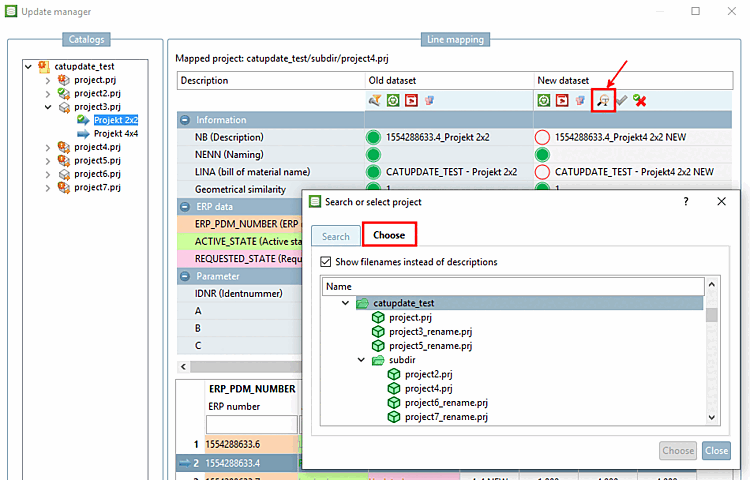Collapse the ERP data section
This screenshot has height=480, width=750.
click(x=185, y=207)
